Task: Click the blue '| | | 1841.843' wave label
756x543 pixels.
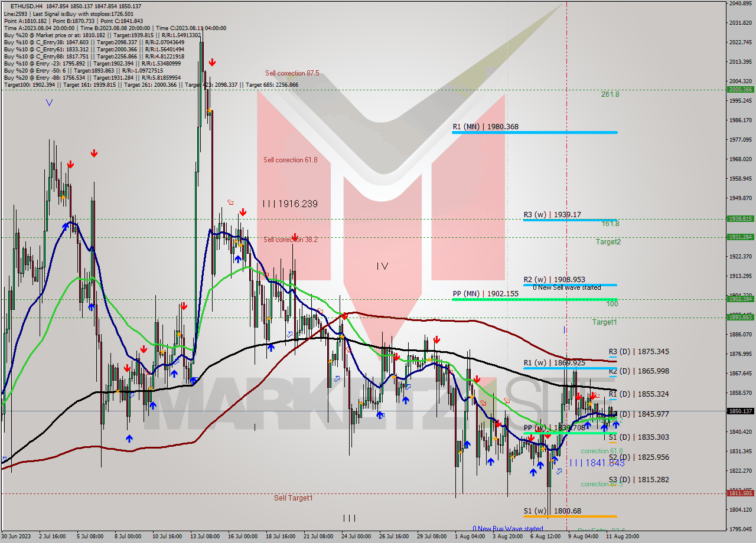Action: click(597, 463)
